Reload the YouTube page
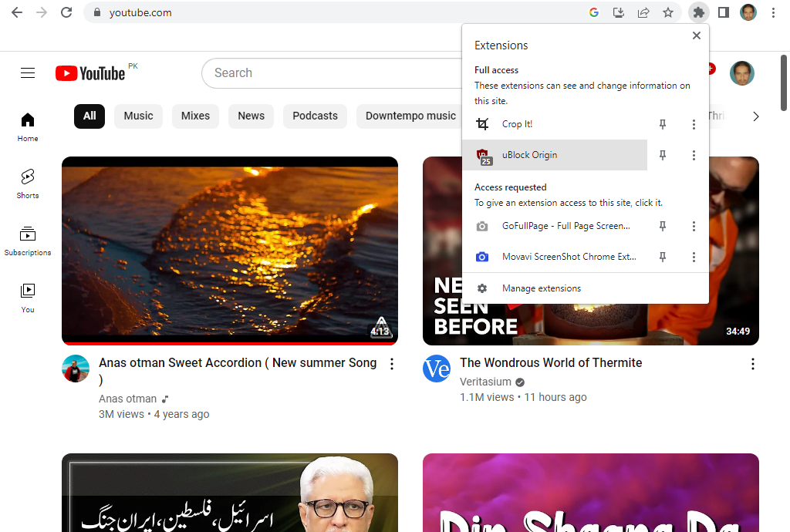790x532 pixels. pos(66,12)
